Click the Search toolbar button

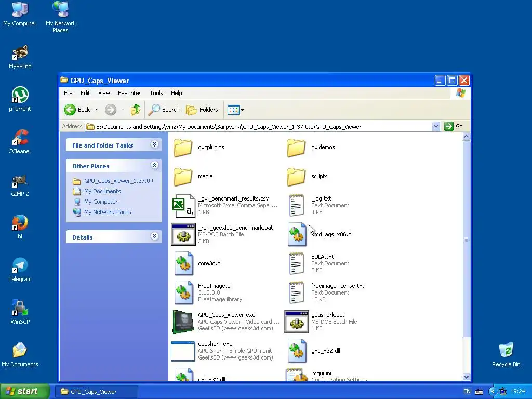tap(164, 110)
